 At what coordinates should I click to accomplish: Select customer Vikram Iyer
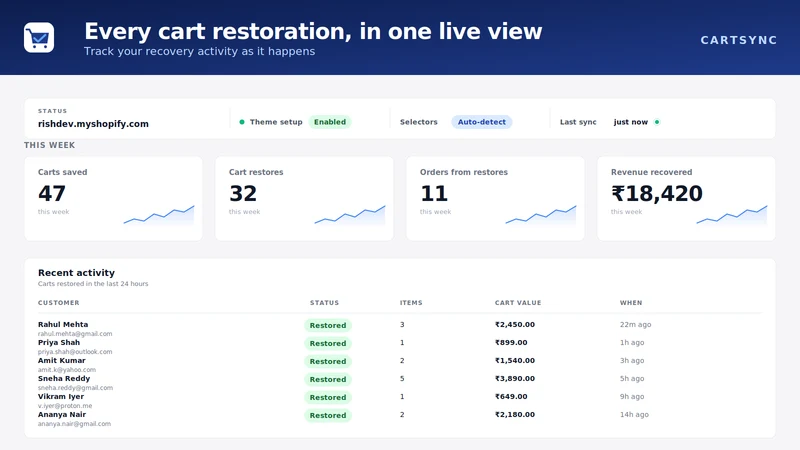pyautogui.click(x=61, y=396)
